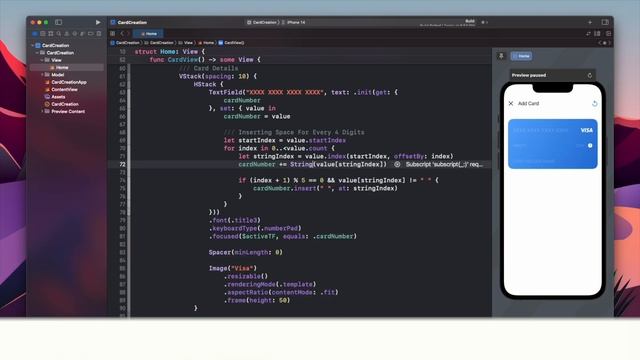Run the CardCreation project with play button

[x=98, y=22]
